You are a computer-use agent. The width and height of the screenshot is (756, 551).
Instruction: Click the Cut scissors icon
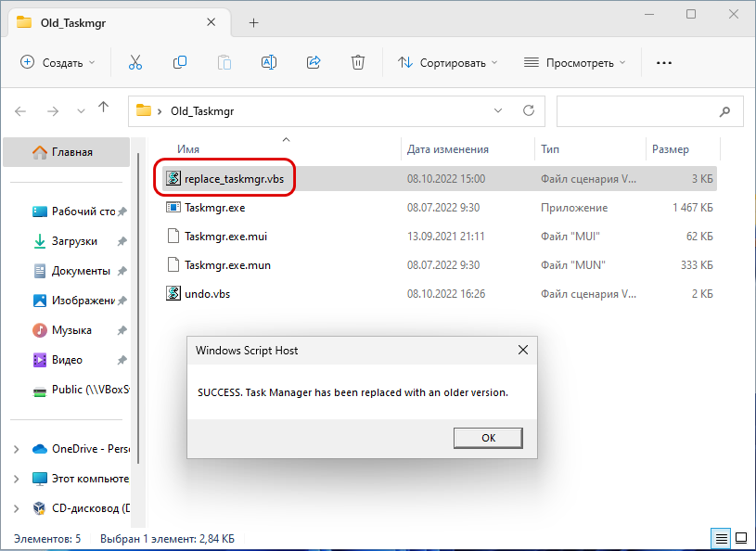coord(135,62)
